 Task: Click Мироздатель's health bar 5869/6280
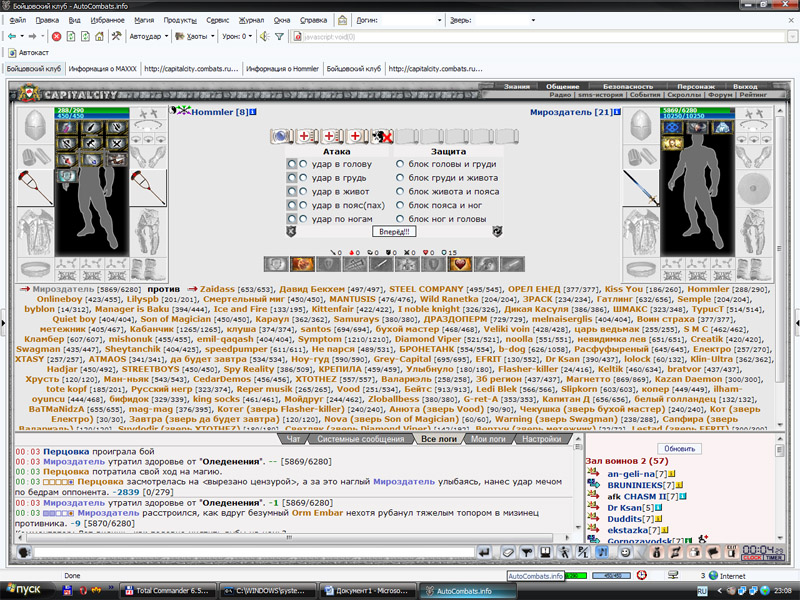tap(697, 110)
